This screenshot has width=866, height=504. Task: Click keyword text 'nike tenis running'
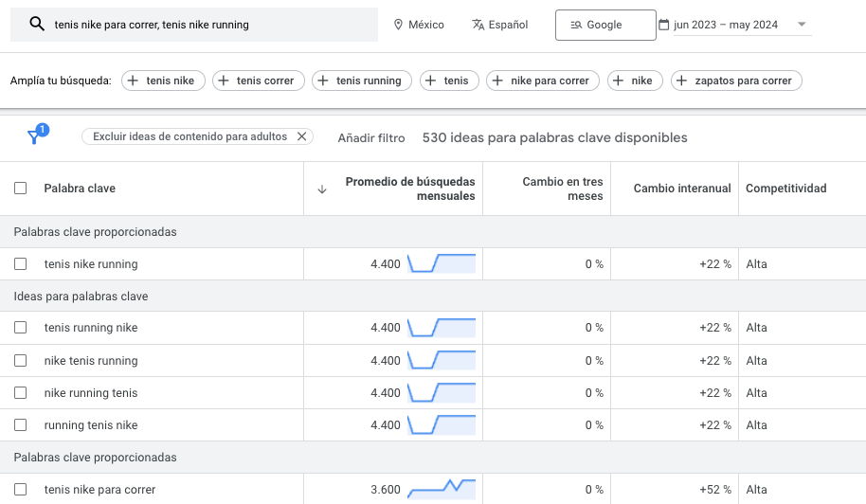click(91, 360)
